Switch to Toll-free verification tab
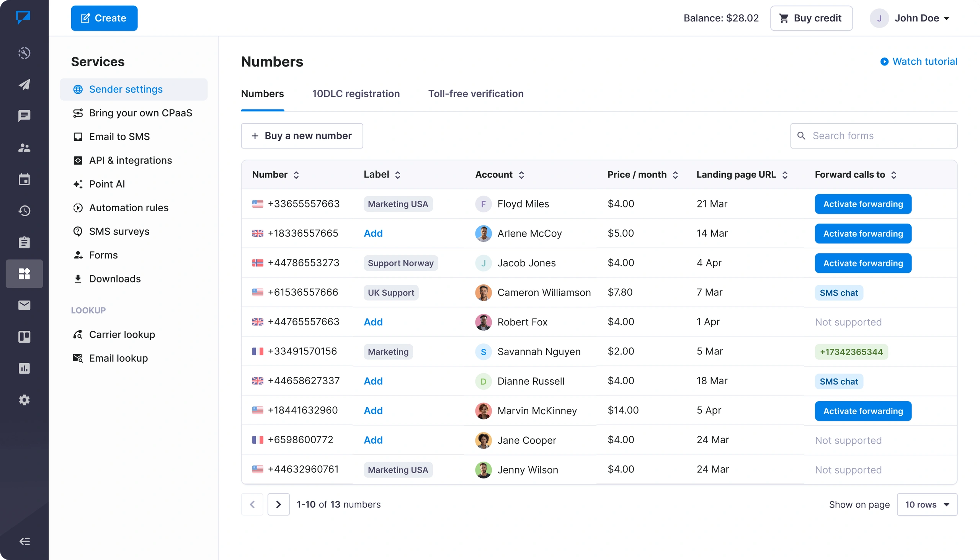 tap(476, 94)
